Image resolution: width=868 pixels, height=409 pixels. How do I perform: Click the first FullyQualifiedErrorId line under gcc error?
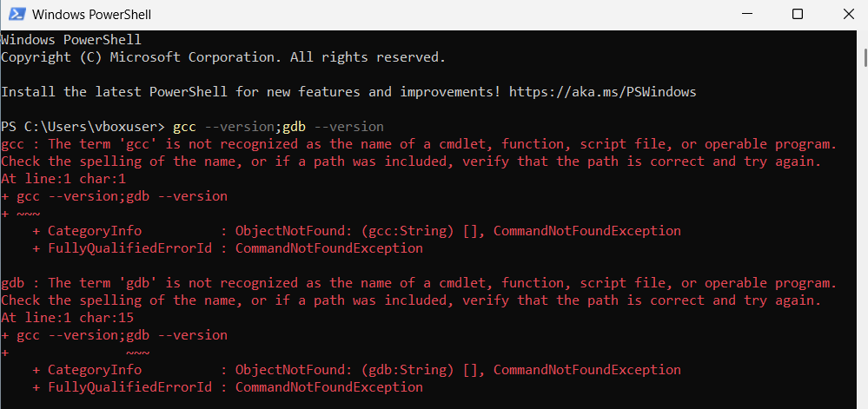point(228,248)
